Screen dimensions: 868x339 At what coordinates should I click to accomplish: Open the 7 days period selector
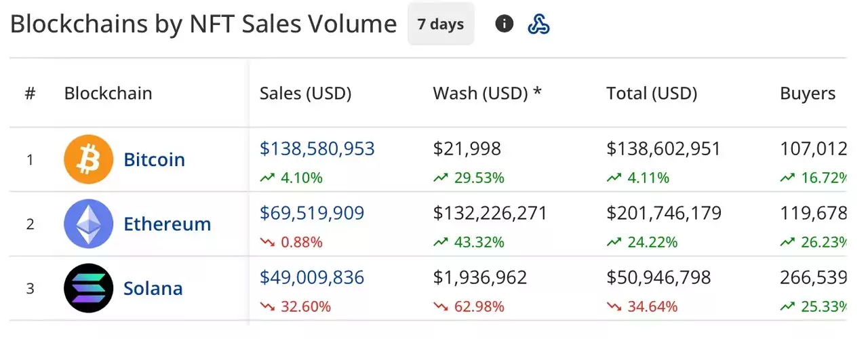(x=441, y=24)
